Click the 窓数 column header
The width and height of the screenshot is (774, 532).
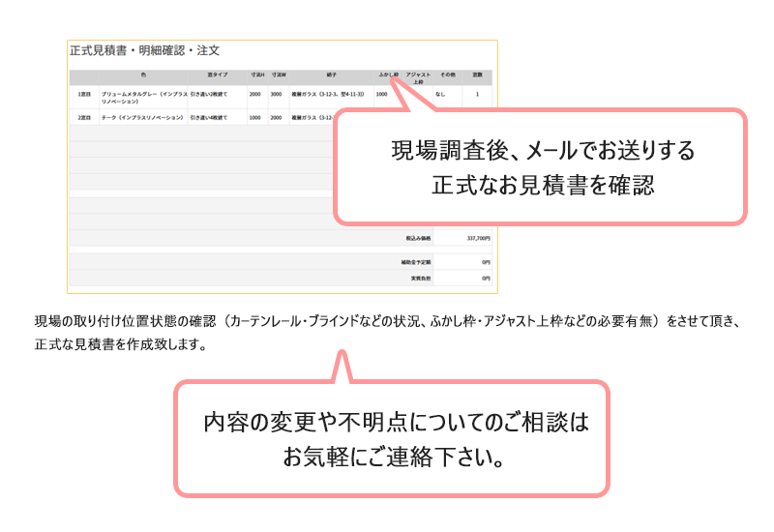click(x=477, y=74)
